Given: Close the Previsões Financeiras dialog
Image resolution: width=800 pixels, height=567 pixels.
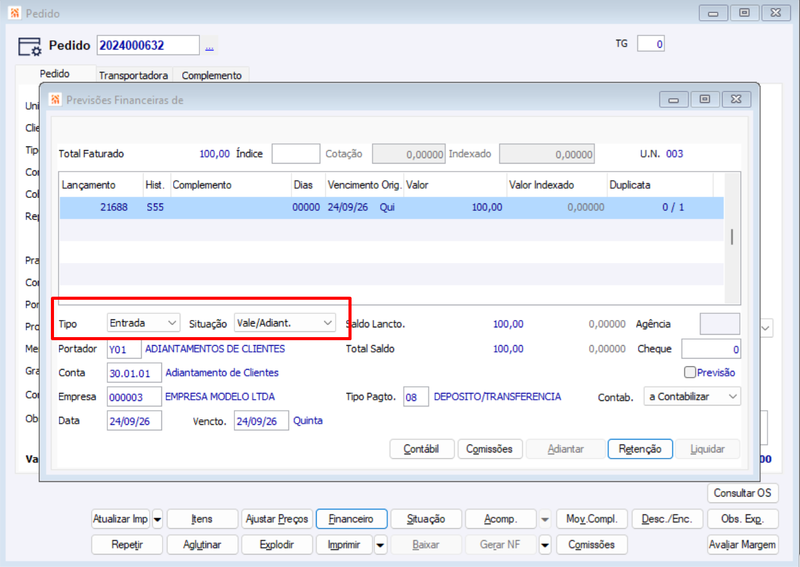Looking at the screenshot, I should click(736, 99).
